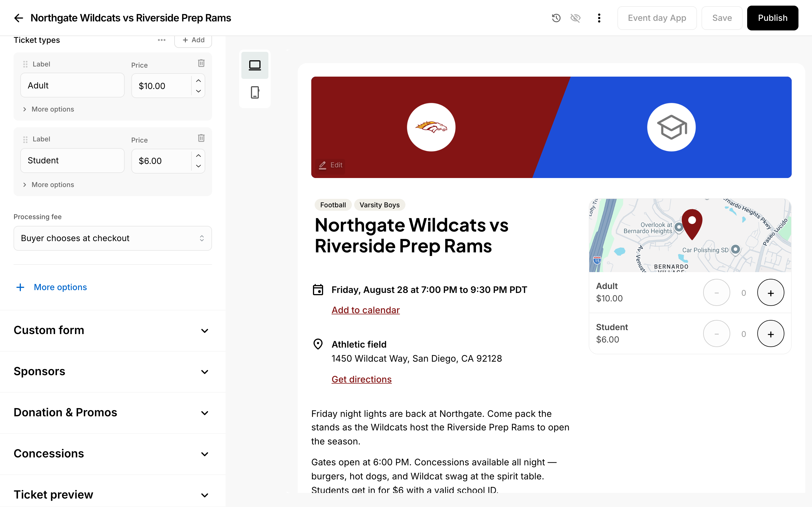This screenshot has height=507, width=812.
Task: Open version history clock icon
Action: (x=556, y=18)
